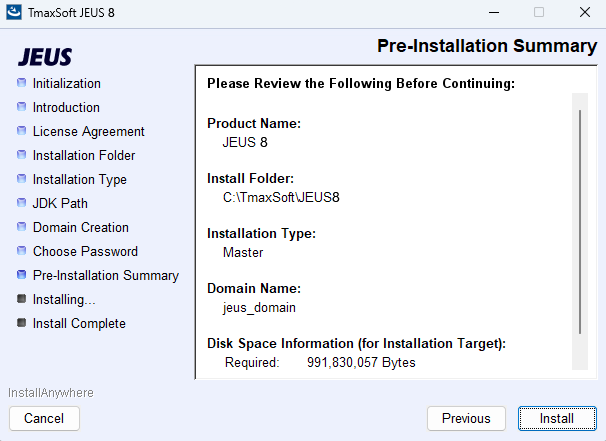This screenshot has height=441, width=606.
Task: Click the Installation Type step bullet icon
Action: point(22,179)
